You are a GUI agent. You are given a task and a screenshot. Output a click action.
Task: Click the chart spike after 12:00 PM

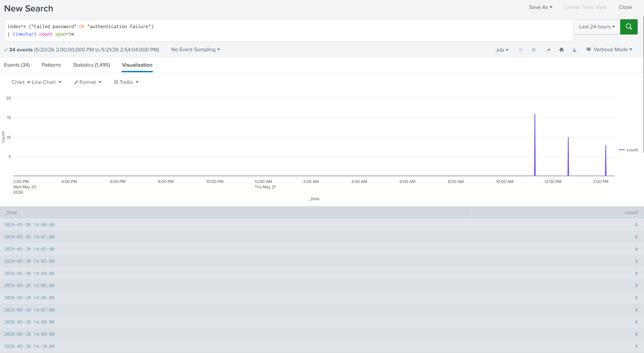[568, 156]
